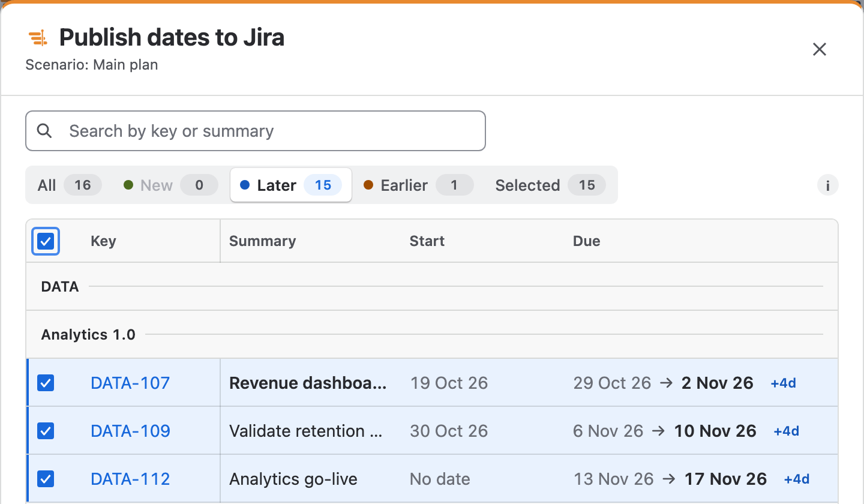View the Selected filter tab

coord(550,185)
